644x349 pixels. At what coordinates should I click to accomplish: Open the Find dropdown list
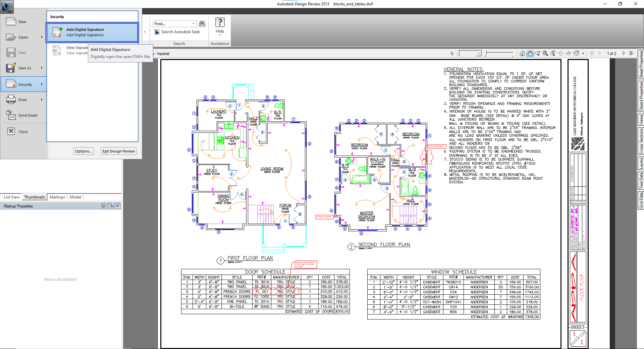tap(194, 23)
